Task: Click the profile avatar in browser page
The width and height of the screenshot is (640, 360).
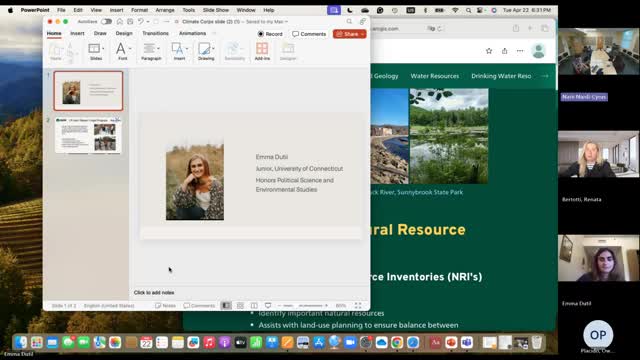Action: (539, 51)
